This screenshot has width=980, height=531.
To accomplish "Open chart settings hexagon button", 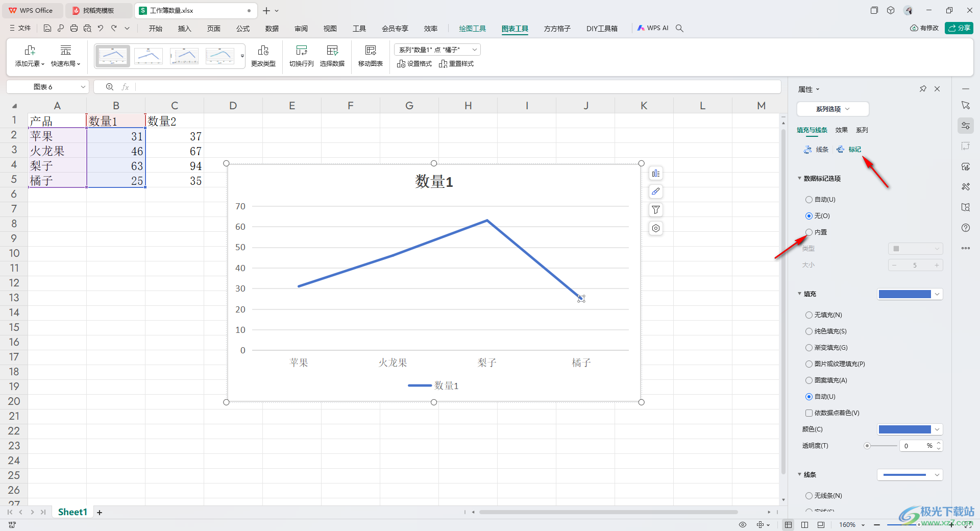I will [x=656, y=228].
